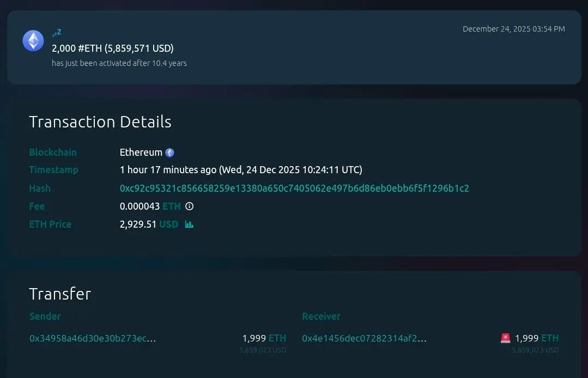588x378 pixels.
Task: Select the fee value '0.000043'
Action: [140, 206]
